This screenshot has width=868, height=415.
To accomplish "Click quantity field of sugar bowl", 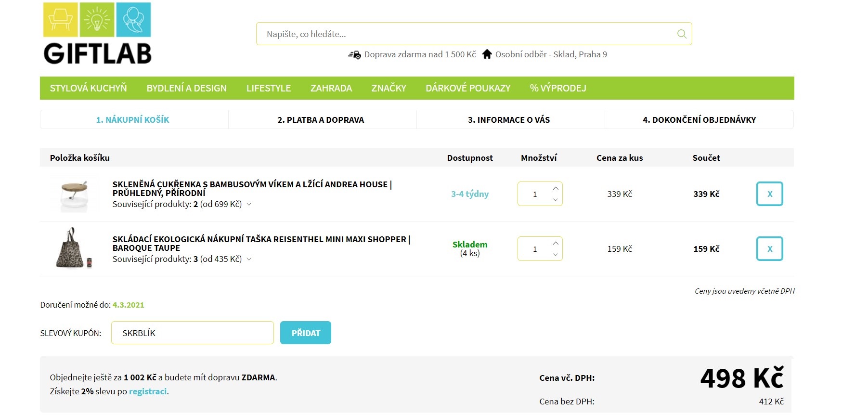I will point(534,194).
